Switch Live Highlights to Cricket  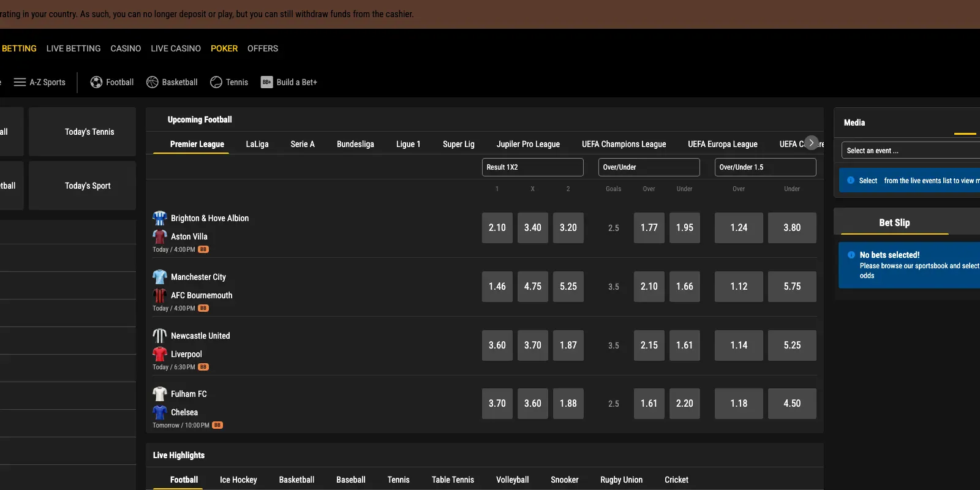click(677, 480)
